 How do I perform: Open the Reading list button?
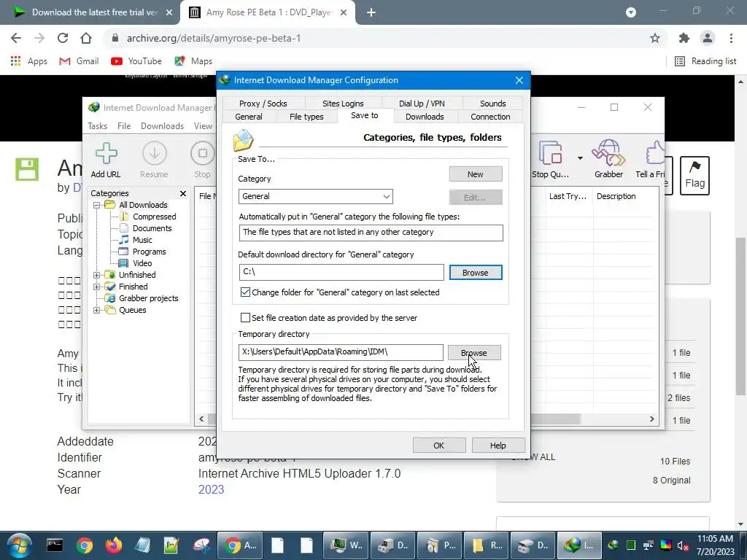tap(705, 61)
